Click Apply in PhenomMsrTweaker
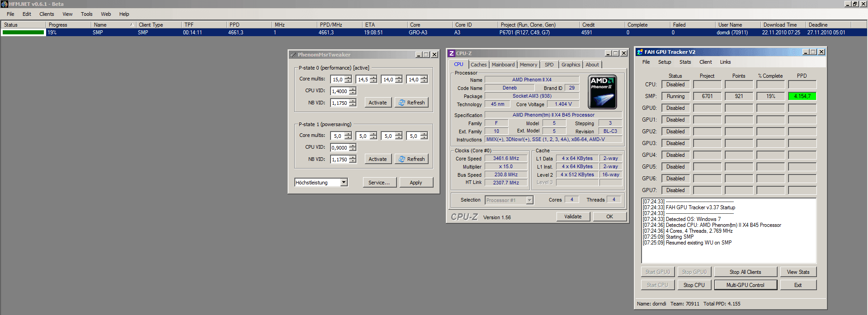This screenshot has width=868, height=315. (416, 183)
